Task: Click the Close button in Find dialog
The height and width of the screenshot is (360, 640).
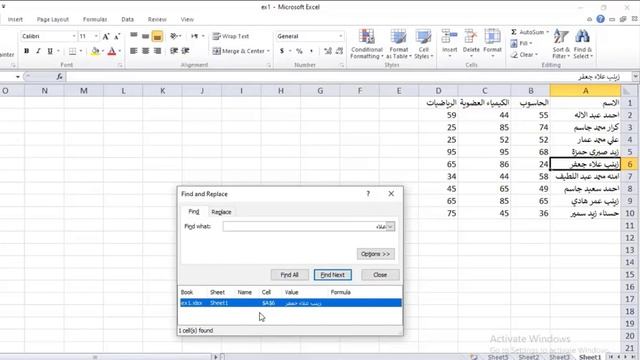Action: [380, 275]
